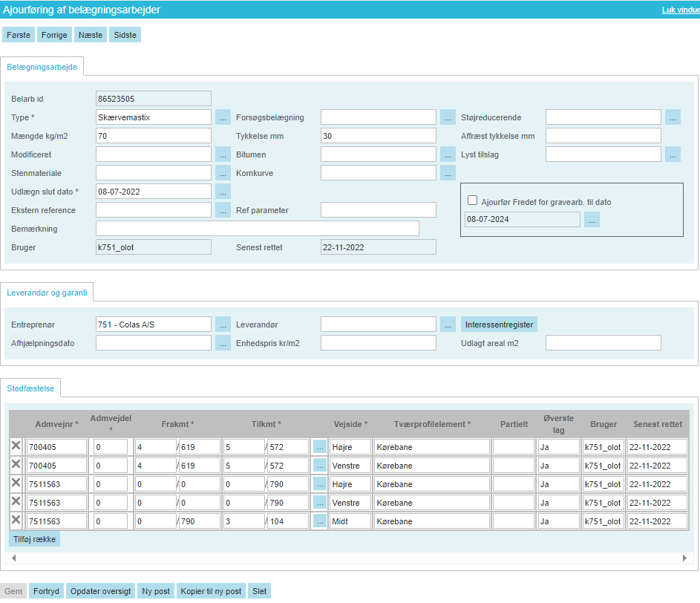Delete the 700405 Venstre row
The width and height of the screenshot is (700, 603).
point(16,464)
